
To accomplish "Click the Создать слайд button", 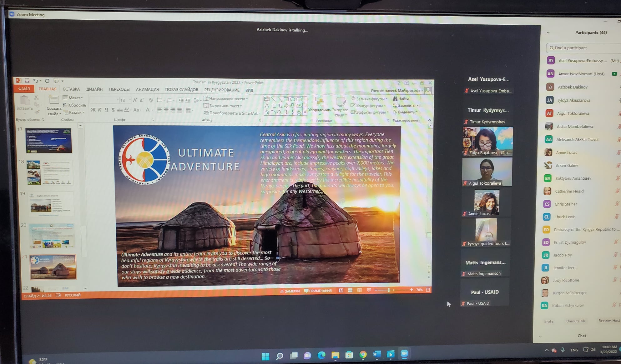I will (x=54, y=106).
